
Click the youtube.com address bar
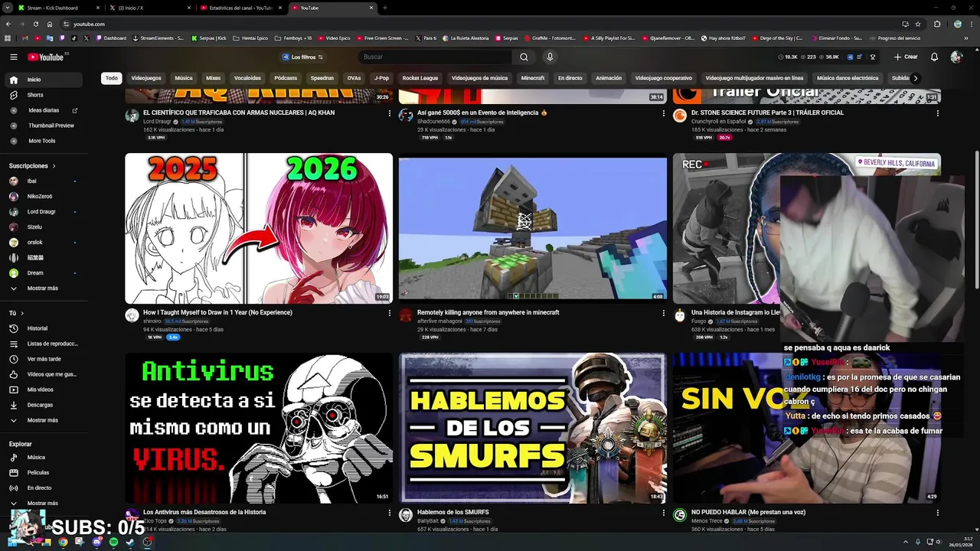pyautogui.click(x=482, y=24)
